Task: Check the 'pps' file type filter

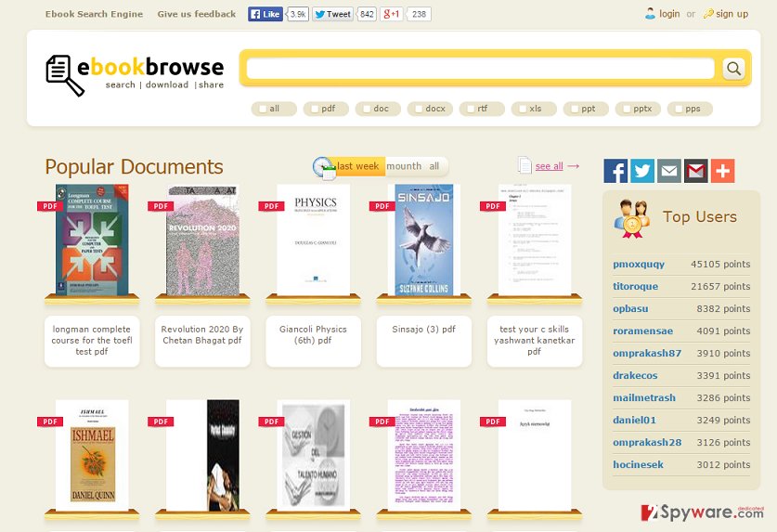Action: 679,109
